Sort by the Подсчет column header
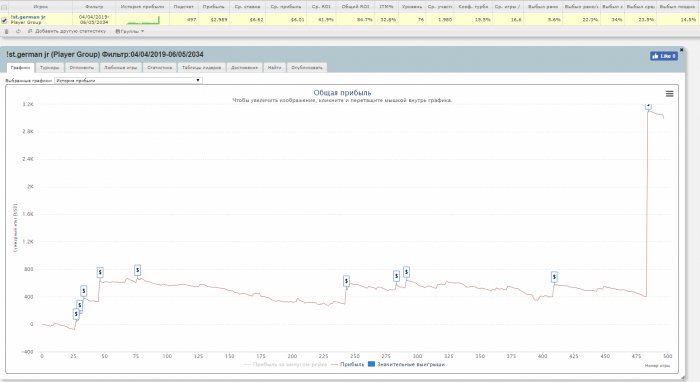700x382 pixels. tap(183, 7)
